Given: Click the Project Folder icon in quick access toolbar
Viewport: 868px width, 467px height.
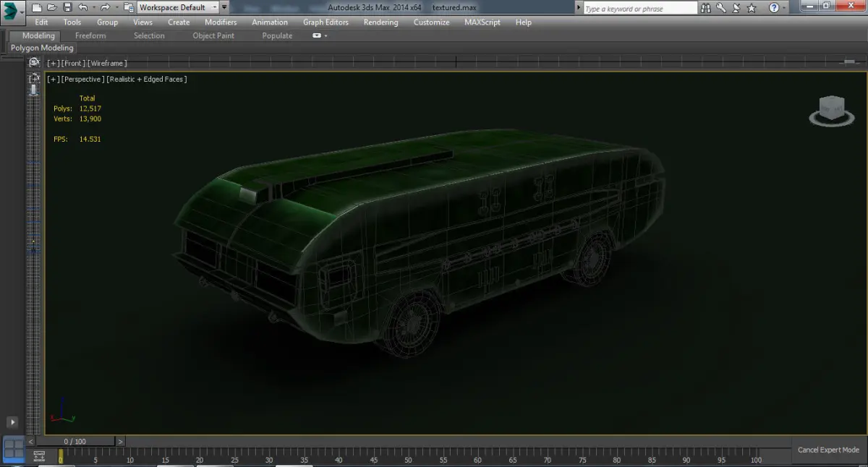Looking at the screenshot, I should click(128, 7).
